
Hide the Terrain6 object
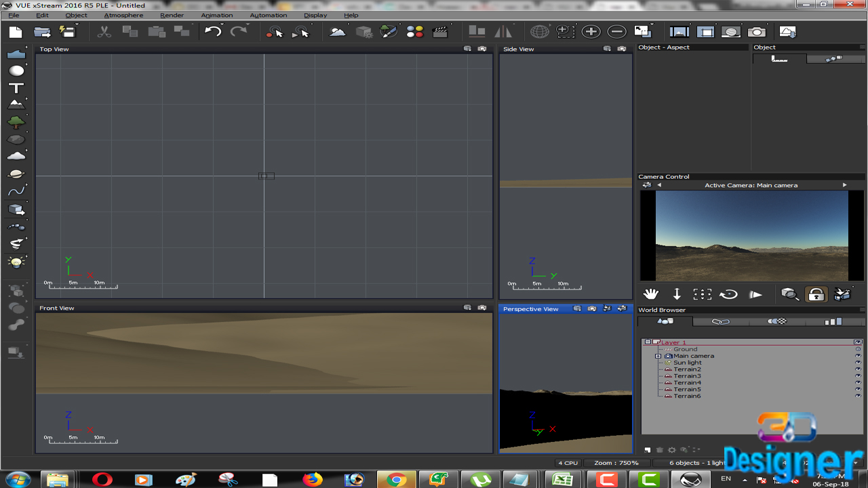[858, 396]
